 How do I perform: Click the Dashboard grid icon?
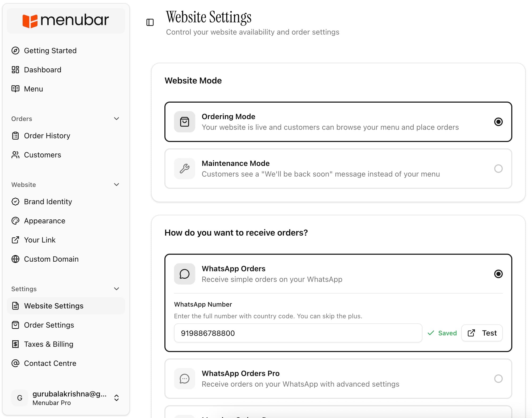coord(15,70)
